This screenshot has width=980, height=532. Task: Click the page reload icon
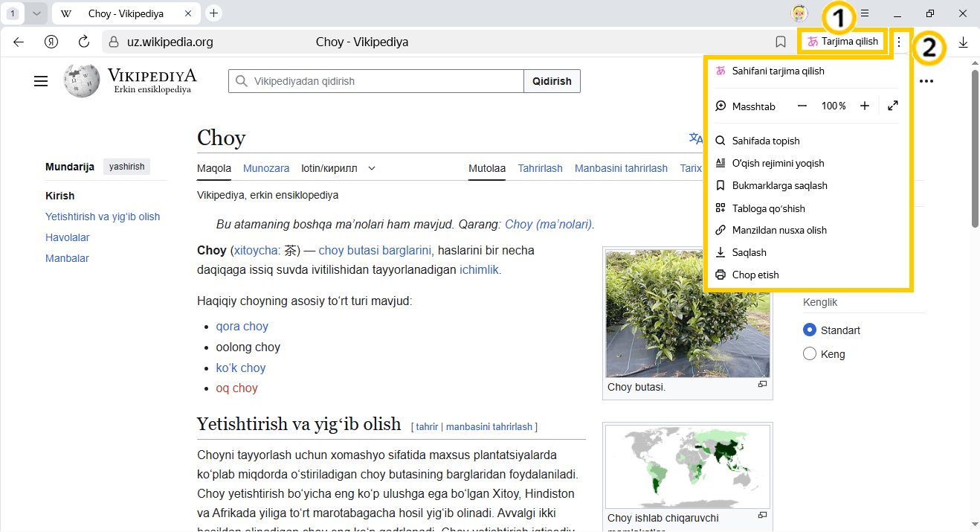click(x=84, y=42)
